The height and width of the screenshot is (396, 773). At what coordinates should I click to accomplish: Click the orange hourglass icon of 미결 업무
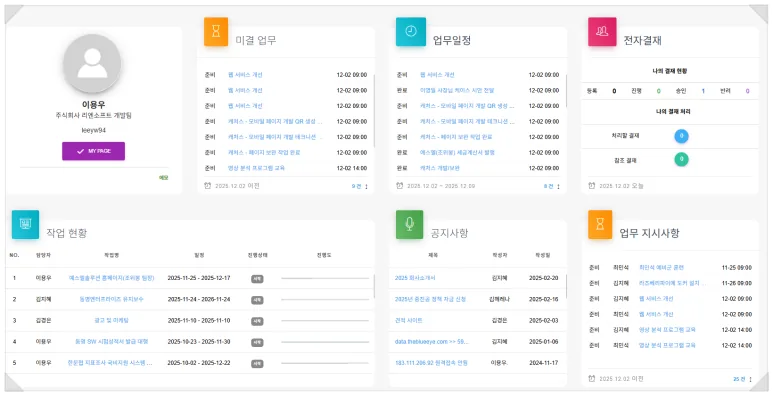click(x=216, y=32)
